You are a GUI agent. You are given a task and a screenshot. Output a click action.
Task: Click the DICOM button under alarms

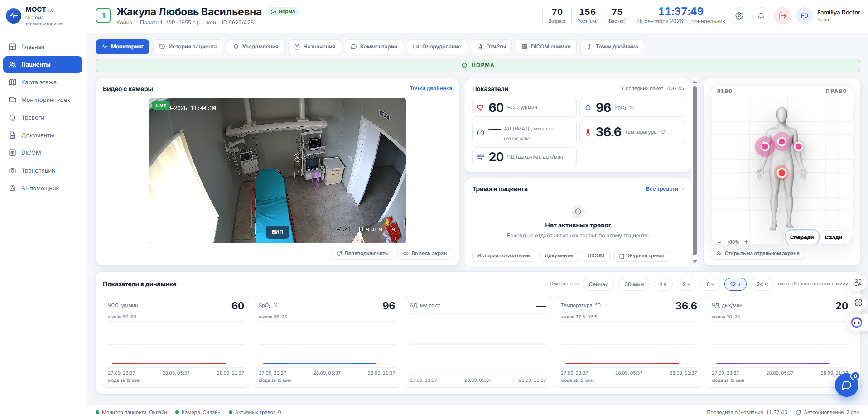click(x=596, y=255)
